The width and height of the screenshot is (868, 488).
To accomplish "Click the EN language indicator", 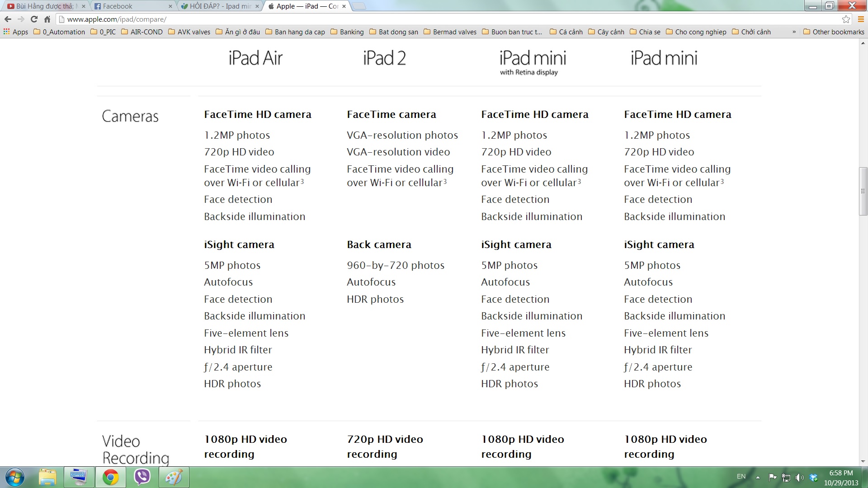I will (741, 477).
